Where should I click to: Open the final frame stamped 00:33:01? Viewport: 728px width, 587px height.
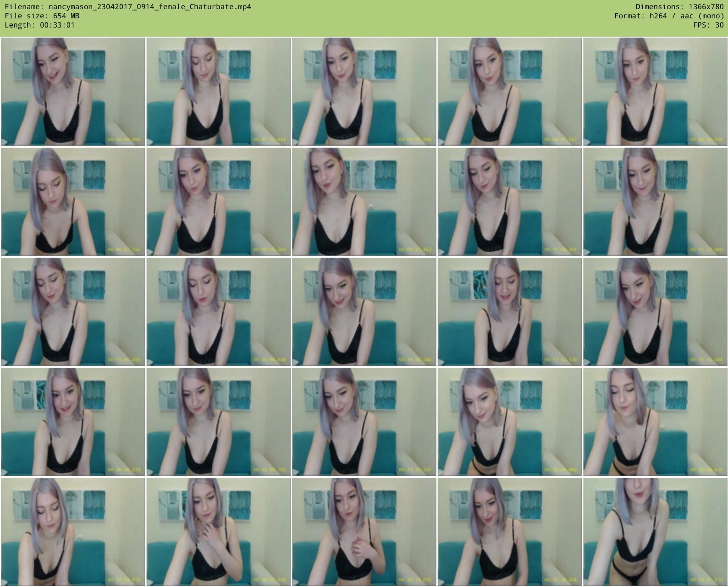pyautogui.click(x=655, y=532)
